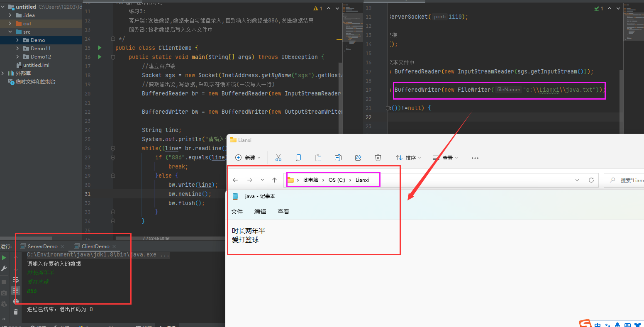Image resolution: width=644 pixels, height=327 pixels.
Task: Collapse the src folder
Action: [10, 32]
